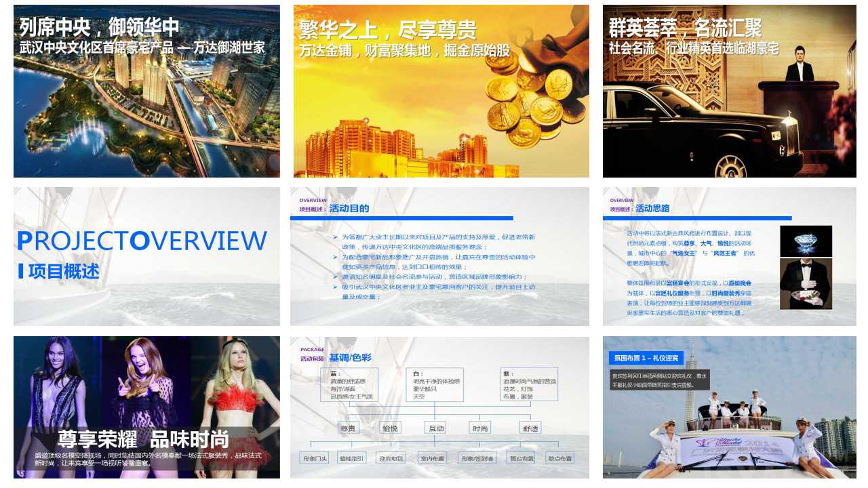Select the 时尚 box in the diagram
868x488 pixels.
tap(479, 428)
